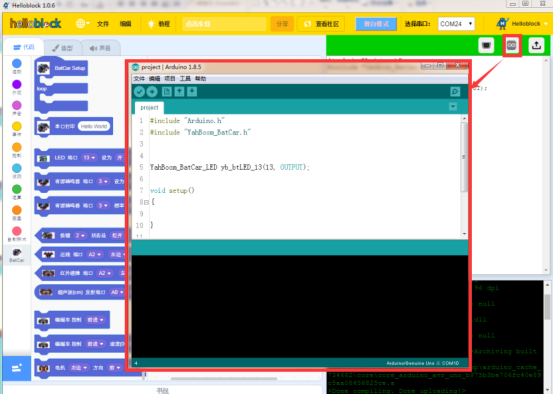
Task: Switch to the 代码 tab
Action: [x=24, y=47]
